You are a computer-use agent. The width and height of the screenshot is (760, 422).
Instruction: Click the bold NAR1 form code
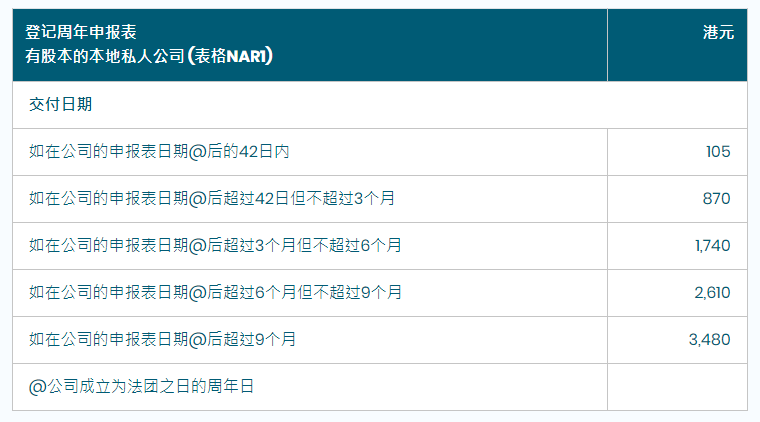point(247,56)
